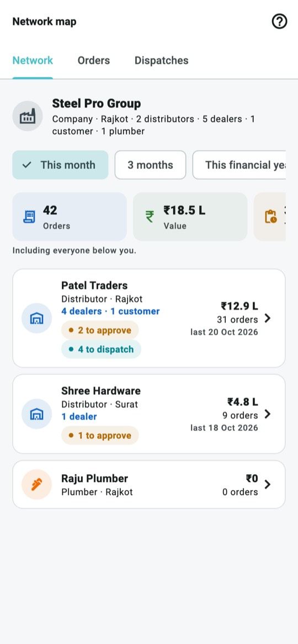Select the 3 months filter chip

151,165
